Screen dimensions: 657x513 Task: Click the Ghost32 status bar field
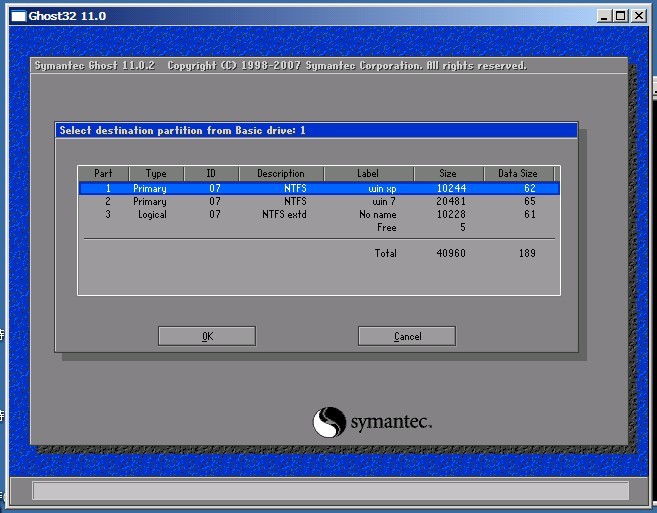331,491
